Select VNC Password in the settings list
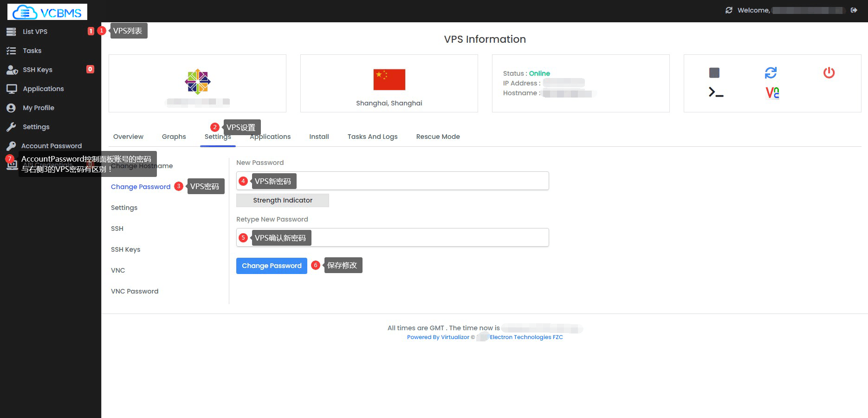 pos(135,291)
